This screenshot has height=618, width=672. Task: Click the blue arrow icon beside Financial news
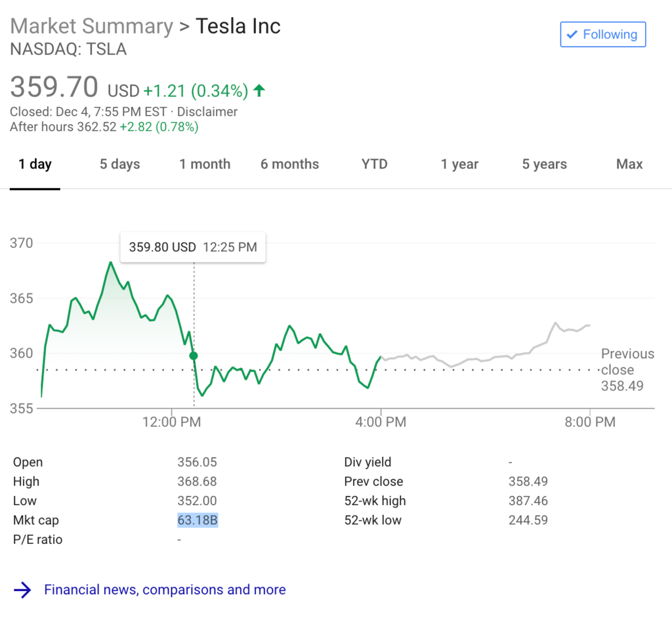tap(22, 590)
